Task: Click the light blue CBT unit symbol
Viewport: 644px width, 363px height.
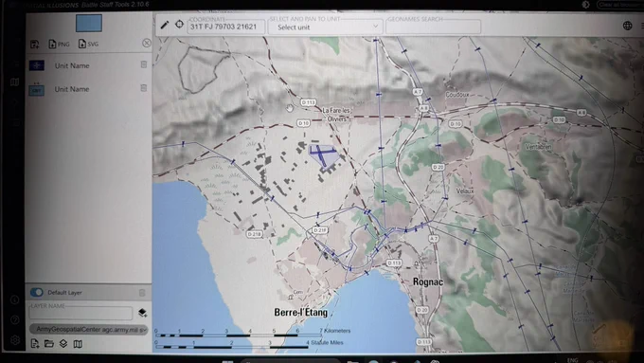Action: [37, 89]
